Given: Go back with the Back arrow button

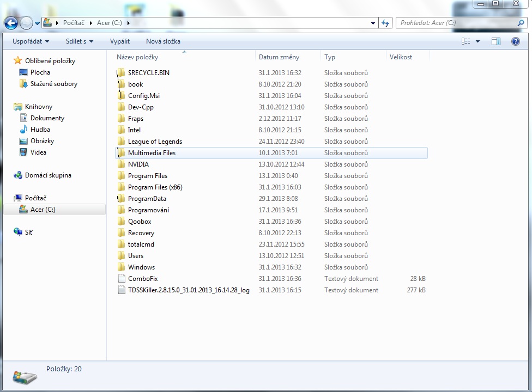Looking at the screenshot, I should coord(11,23).
